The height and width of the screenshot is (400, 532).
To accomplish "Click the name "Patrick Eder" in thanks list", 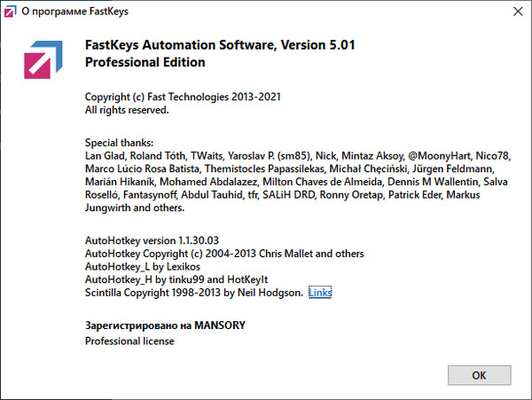I will coord(415,195).
